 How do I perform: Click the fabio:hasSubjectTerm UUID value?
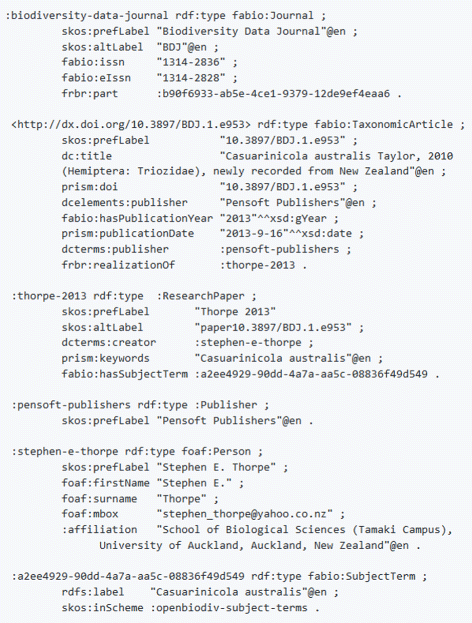(x=311, y=374)
